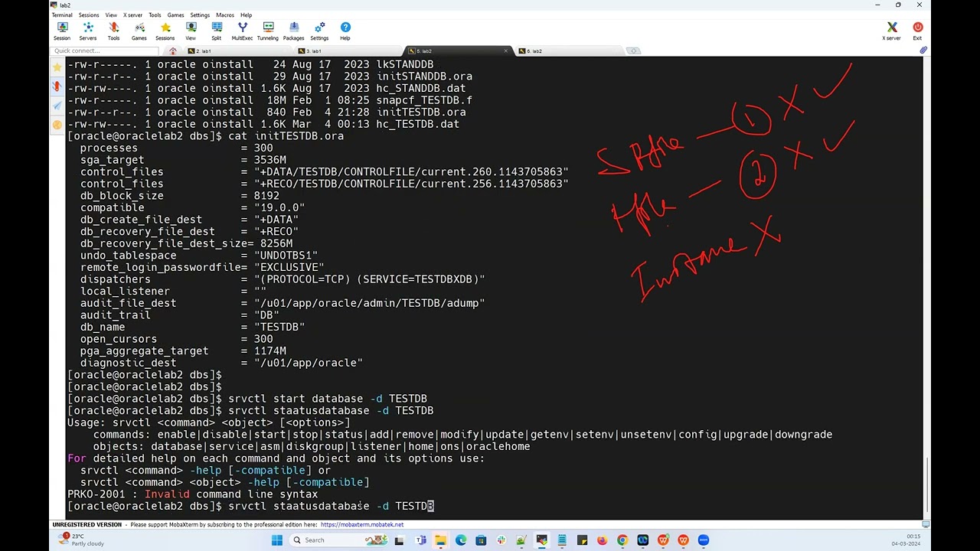Click 'srvctl start database -d TESTDB' command line
The height and width of the screenshot is (551, 980).
(x=328, y=399)
